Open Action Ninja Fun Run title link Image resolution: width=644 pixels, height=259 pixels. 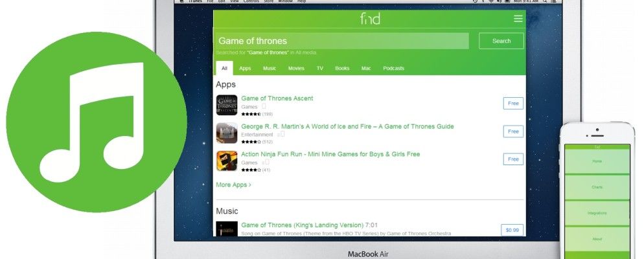[330, 154]
